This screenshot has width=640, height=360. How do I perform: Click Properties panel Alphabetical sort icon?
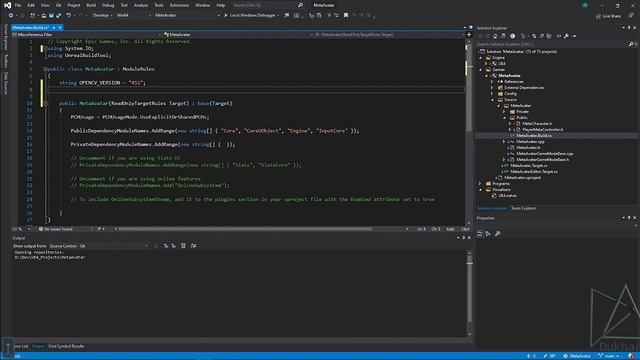[x=488, y=234]
